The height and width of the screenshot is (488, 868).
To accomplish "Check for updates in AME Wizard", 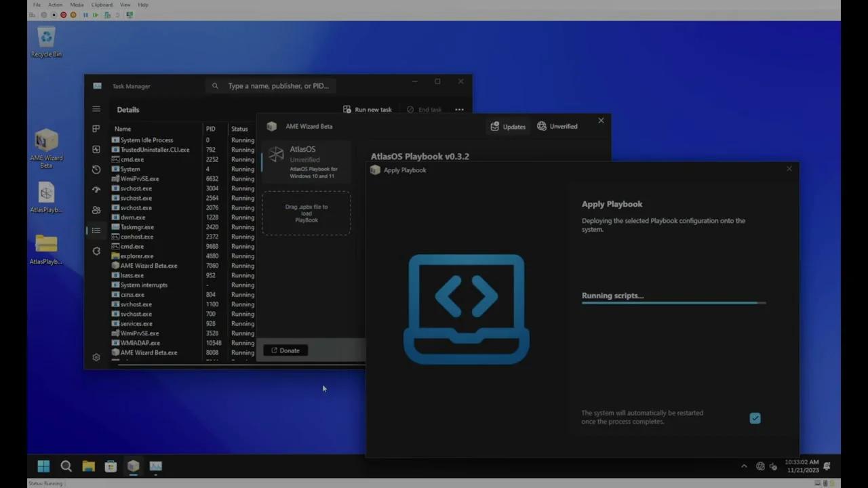I will point(507,126).
